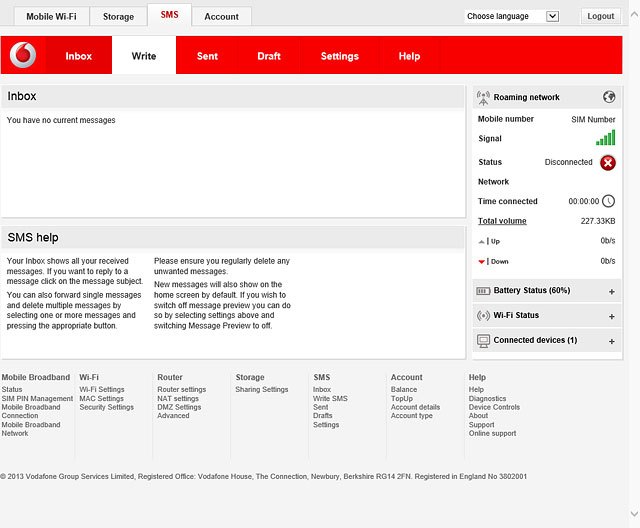
Task: Open MAC Settings footer link
Action: pyautogui.click(x=101, y=398)
